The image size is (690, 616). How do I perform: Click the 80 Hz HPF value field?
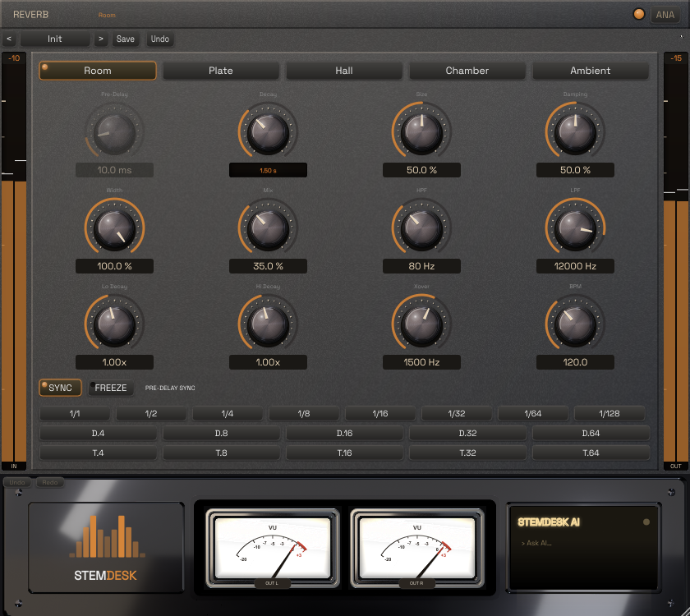tap(421, 266)
